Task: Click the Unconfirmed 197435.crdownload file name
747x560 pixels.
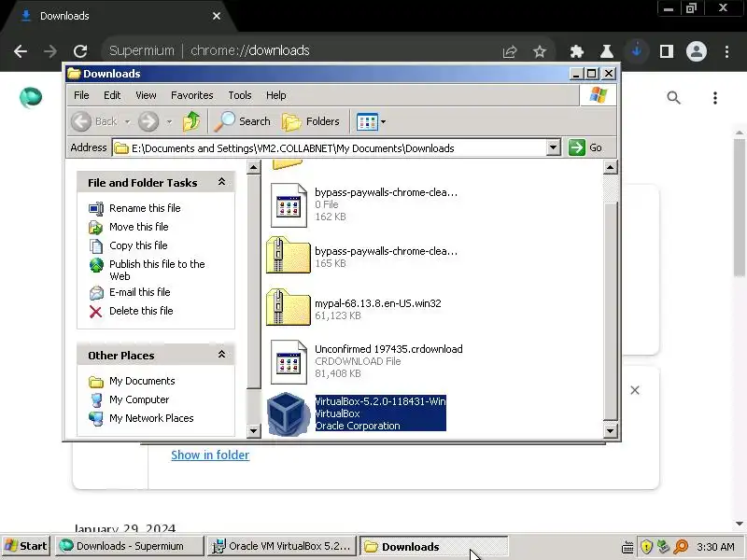Action: pos(388,349)
